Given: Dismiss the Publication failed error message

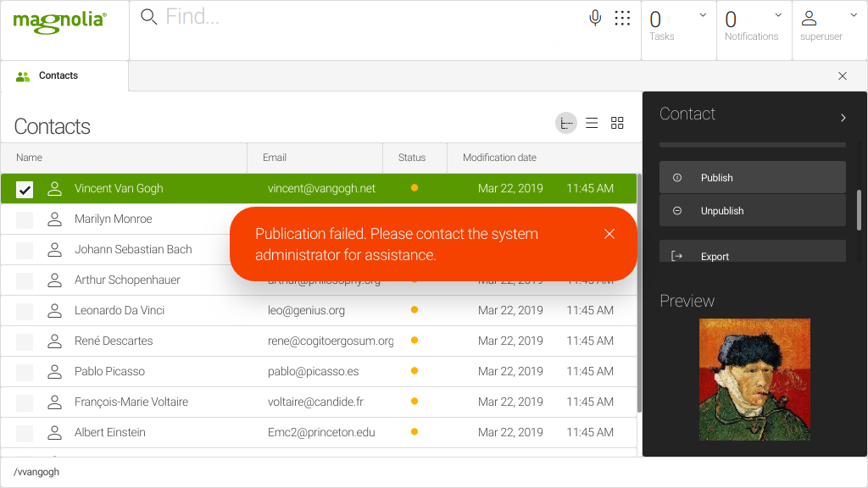Looking at the screenshot, I should pos(609,234).
